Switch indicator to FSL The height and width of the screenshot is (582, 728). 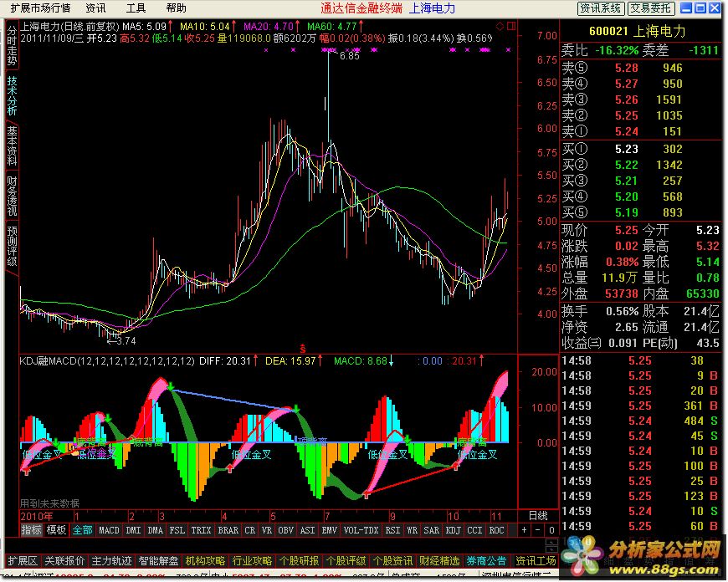pyautogui.click(x=177, y=530)
